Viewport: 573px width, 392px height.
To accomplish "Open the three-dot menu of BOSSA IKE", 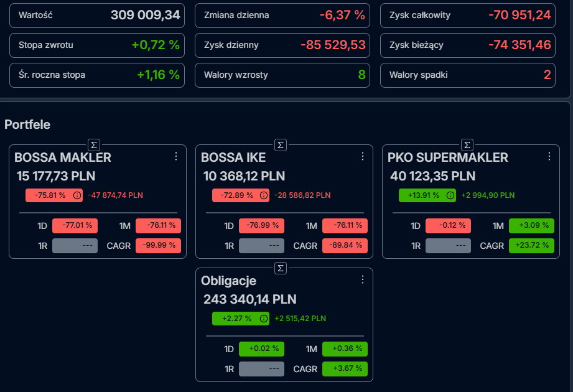I will coord(363,156).
